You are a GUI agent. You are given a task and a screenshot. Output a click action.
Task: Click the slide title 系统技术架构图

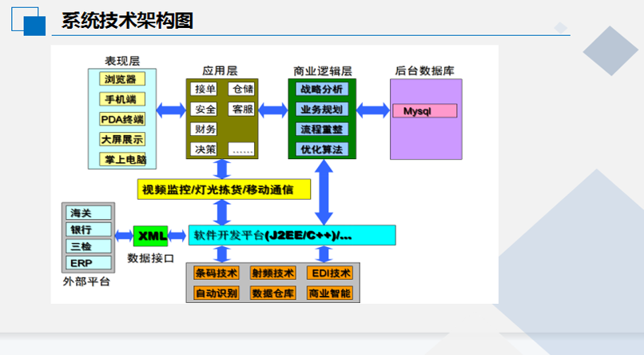pyautogui.click(x=127, y=20)
